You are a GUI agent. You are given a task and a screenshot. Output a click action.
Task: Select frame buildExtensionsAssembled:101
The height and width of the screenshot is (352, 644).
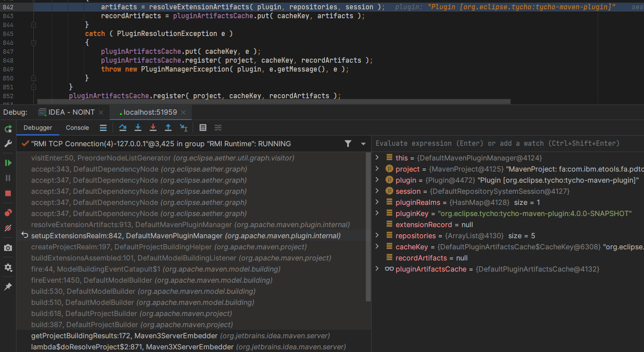(x=191, y=258)
